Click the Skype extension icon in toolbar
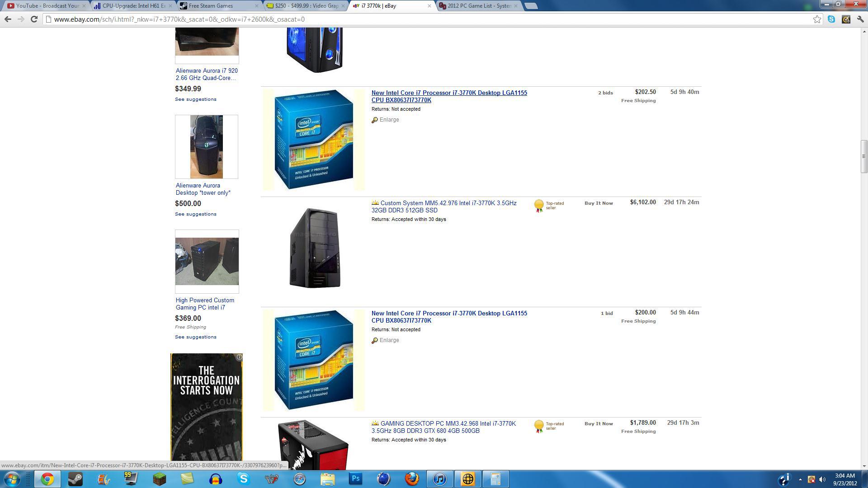The width and height of the screenshot is (868, 488). point(831,19)
